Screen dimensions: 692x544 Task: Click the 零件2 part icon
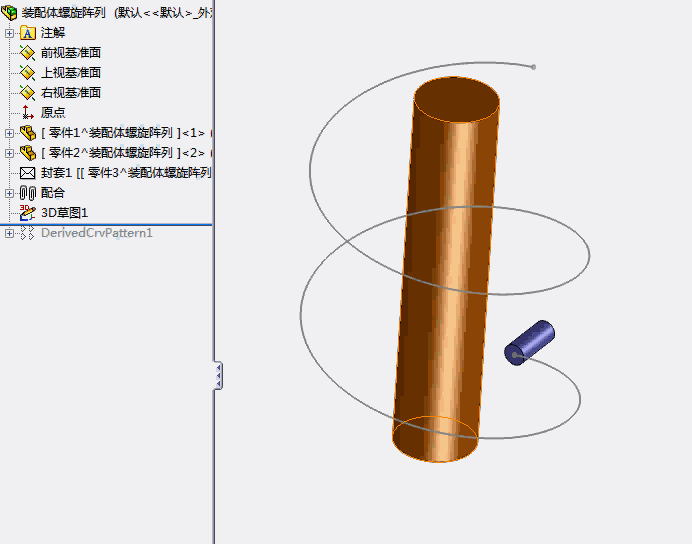(x=27, y=153)
